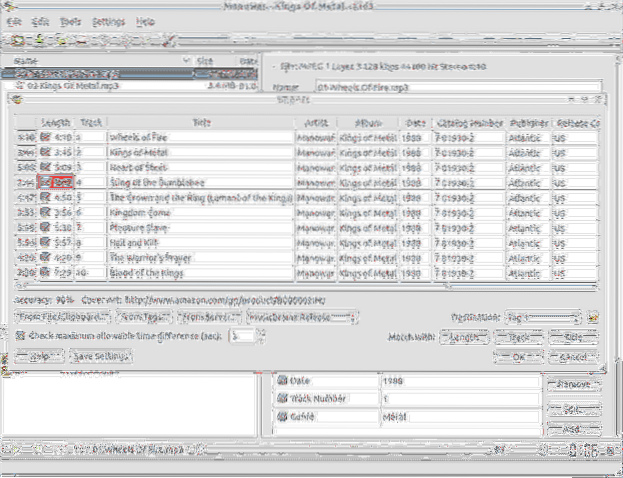
Task: Toggle checkbox in Sting of the Bumblebee row
Action: [45, 182]
